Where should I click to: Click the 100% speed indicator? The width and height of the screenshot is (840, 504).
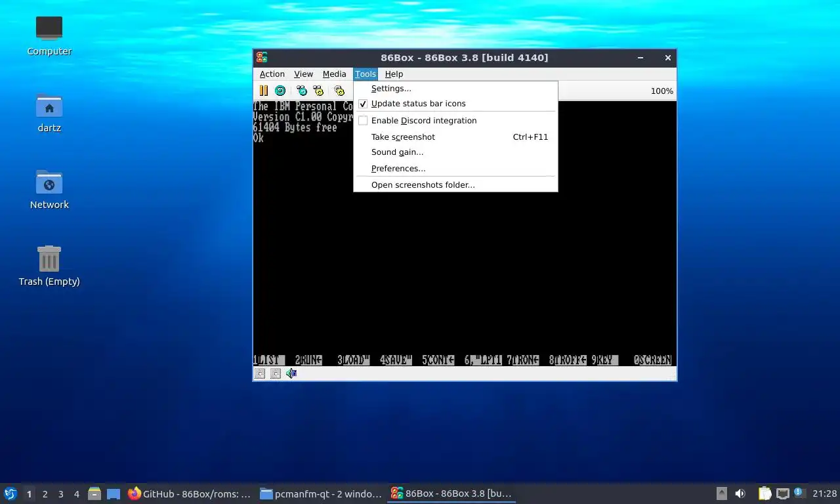click(661, 91)
